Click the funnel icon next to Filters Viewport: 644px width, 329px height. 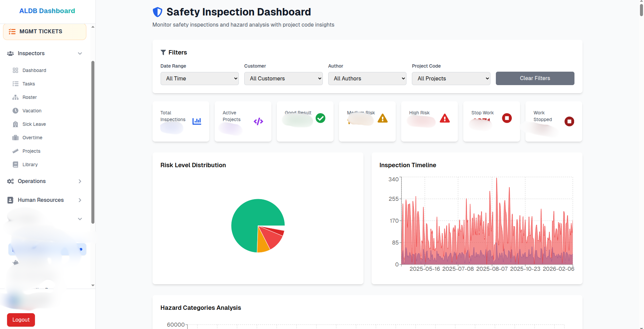(x=163, y=52)
